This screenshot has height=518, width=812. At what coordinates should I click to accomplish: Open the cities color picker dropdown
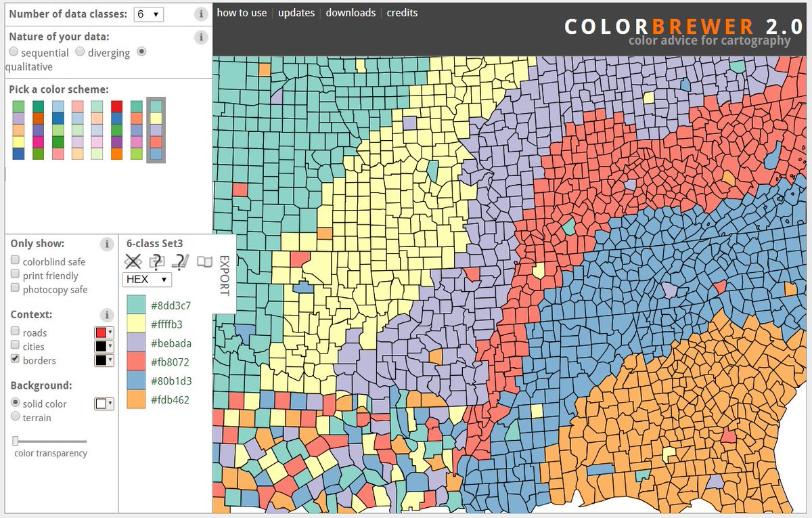104,346
